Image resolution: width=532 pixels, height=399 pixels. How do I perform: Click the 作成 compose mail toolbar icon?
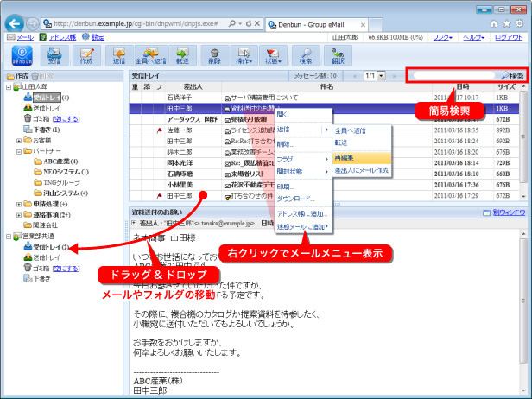pos(86,55)
